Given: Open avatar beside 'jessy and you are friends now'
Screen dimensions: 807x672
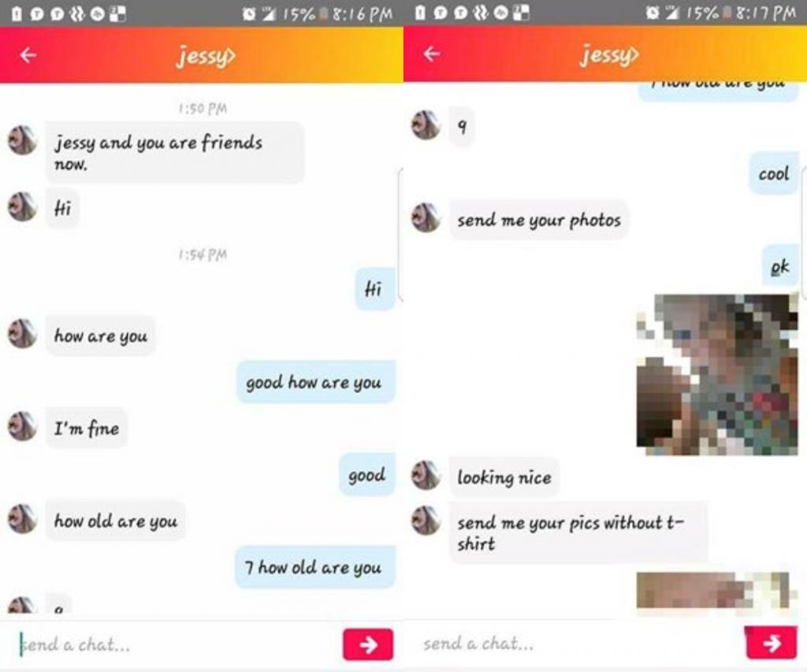Looking at the screenshot, I should (x=22, y=140).
